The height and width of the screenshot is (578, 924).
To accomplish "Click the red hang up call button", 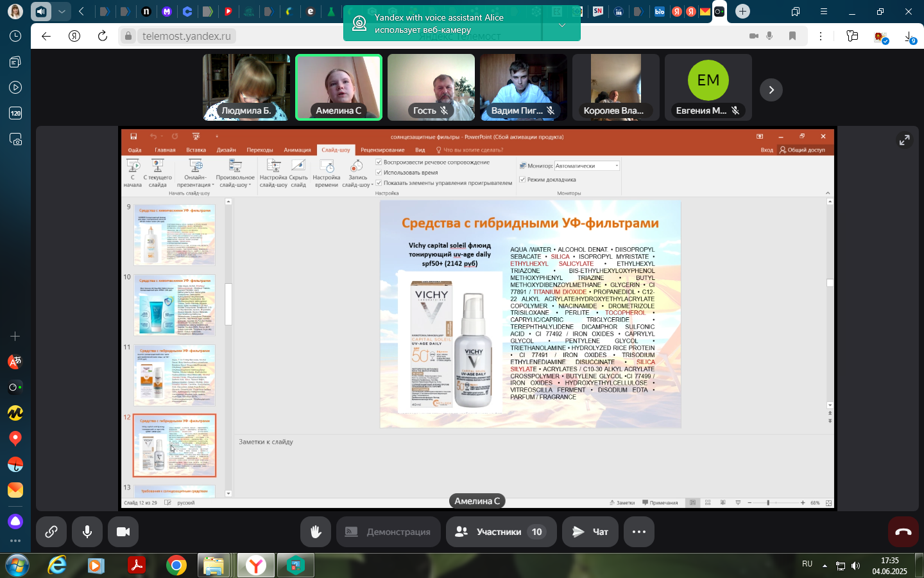I will coord(903,532).
